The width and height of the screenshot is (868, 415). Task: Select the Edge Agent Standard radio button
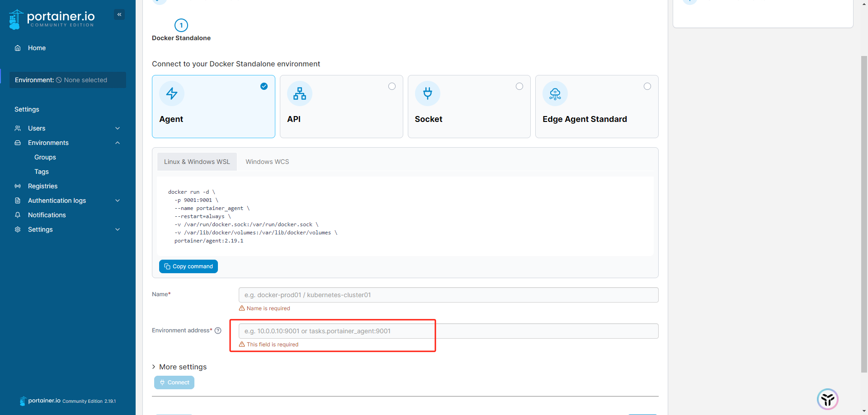647,86
